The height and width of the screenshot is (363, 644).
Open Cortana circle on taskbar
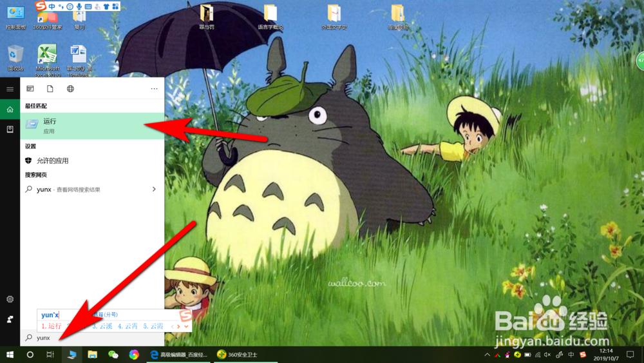click(30, 355)
